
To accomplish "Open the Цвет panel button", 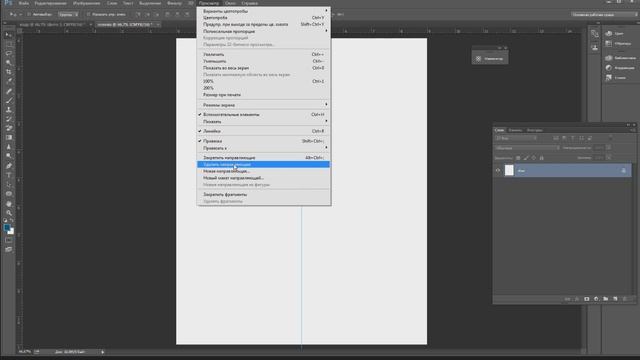I will [x=615, y=33].
